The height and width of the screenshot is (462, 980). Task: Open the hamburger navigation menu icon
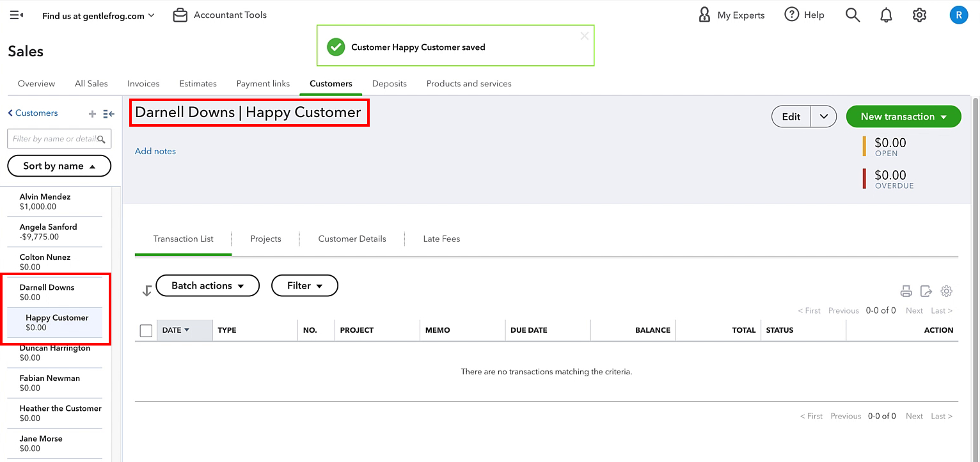[x=17, y=15]
